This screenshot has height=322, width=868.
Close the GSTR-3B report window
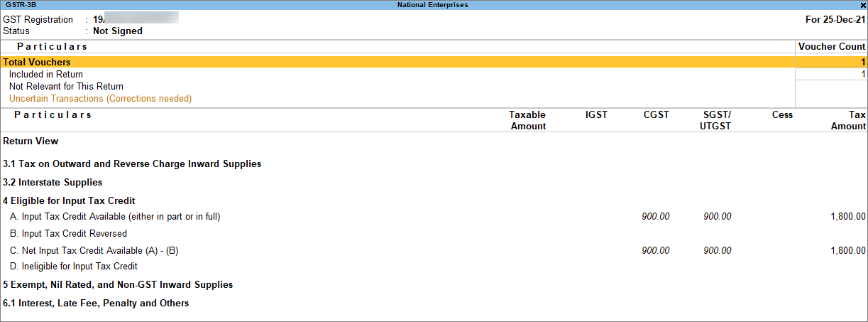point(862,5)
